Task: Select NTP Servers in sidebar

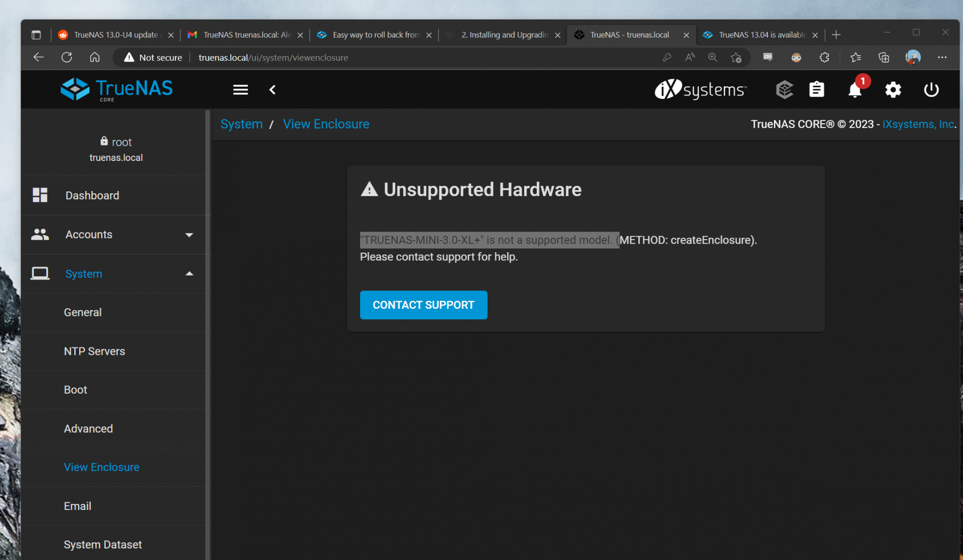Action: 94,351
